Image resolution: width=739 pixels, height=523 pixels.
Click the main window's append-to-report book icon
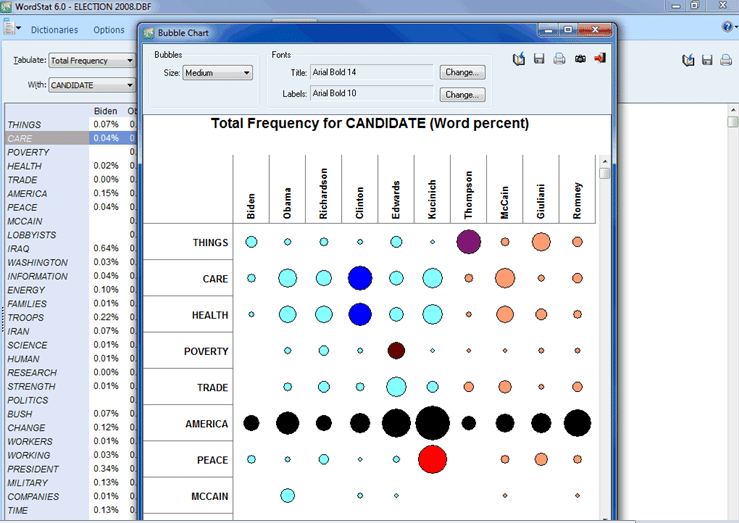pos(688,61)
